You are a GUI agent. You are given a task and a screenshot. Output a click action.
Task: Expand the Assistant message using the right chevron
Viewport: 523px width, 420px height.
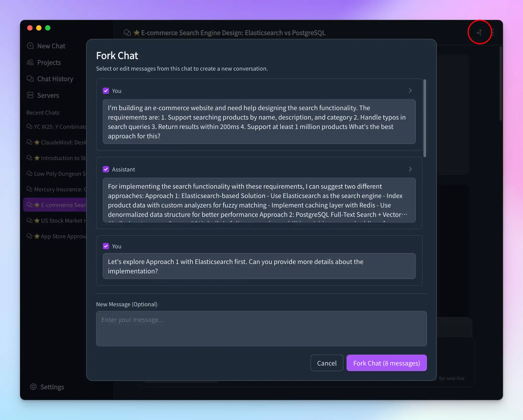point(410,169)
